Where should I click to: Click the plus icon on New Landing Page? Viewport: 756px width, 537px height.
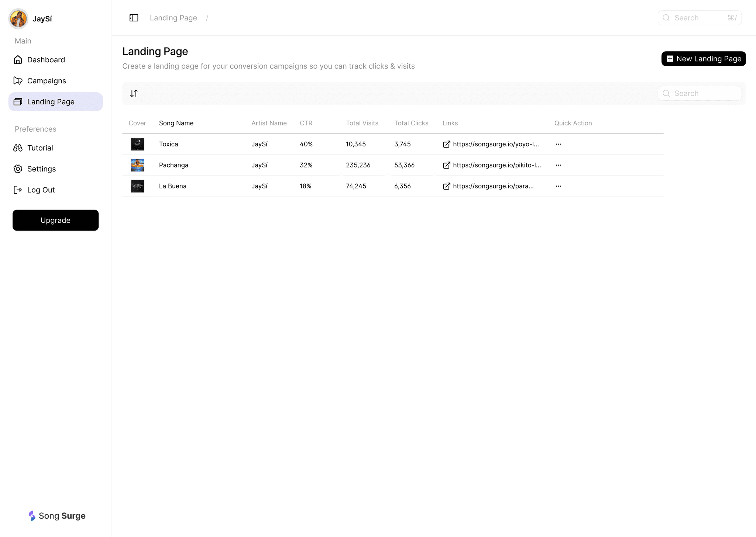(670, 59)
